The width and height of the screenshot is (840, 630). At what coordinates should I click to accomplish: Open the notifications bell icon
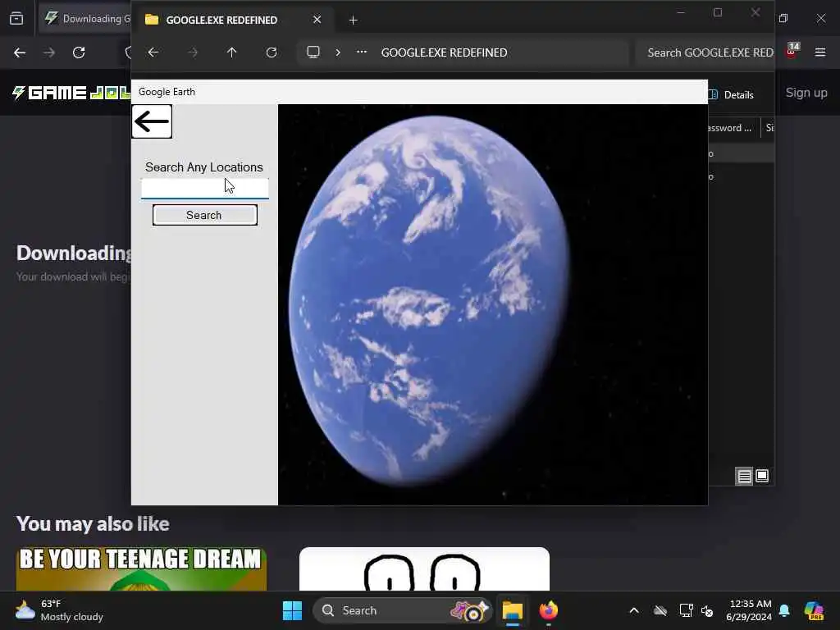click(784, 610)
